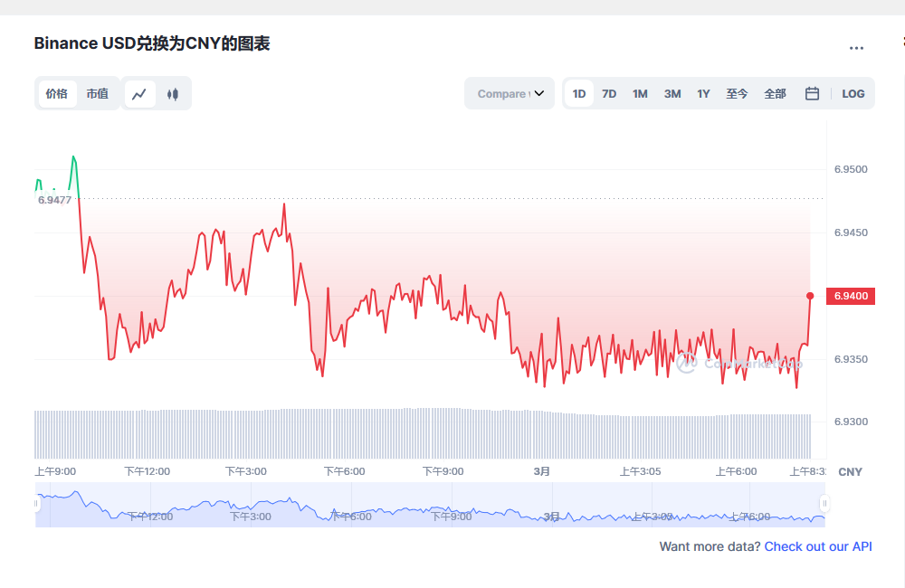Viewport: 905px width, 588px height.
Task: Click the red current price dot on chart
Action: (x=810, y=296)
